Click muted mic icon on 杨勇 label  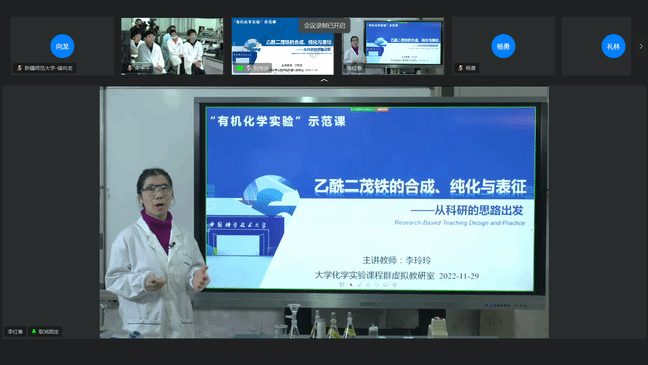pos(460,68)
